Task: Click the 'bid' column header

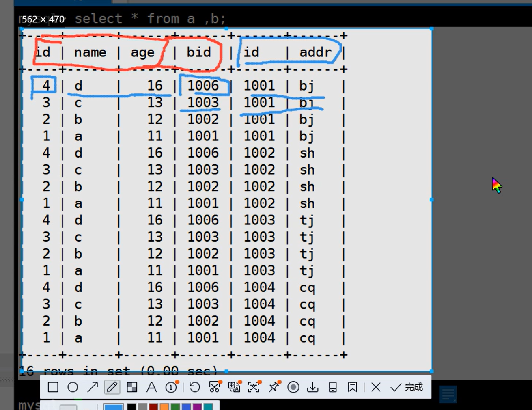Action: (199, 52)
